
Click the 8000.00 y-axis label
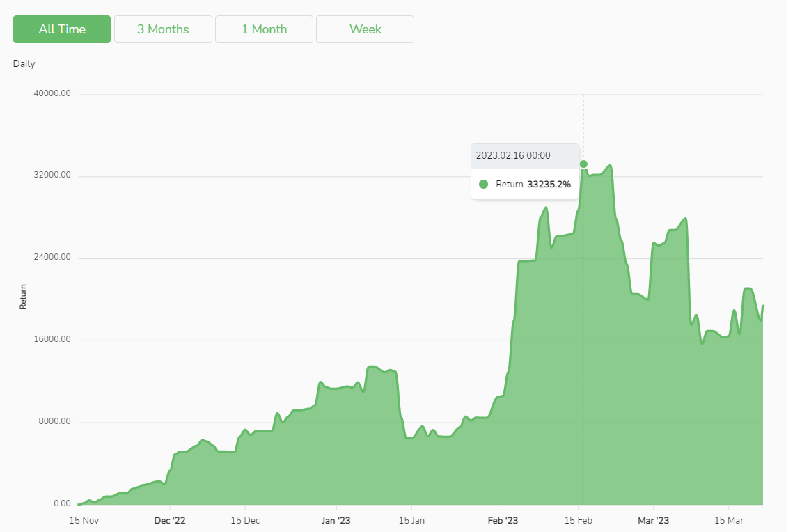coord(54,422)
